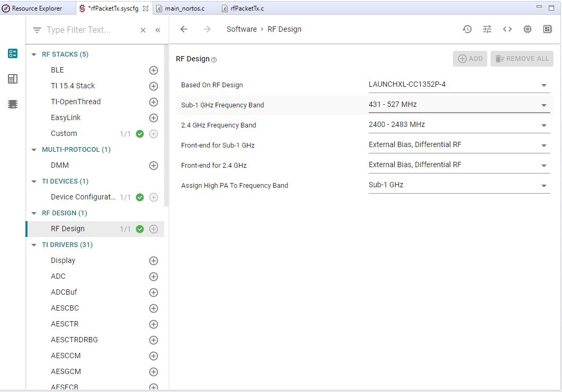Collapse the RF DESIGN group
The image size is (562, 392).
(34, 213)
